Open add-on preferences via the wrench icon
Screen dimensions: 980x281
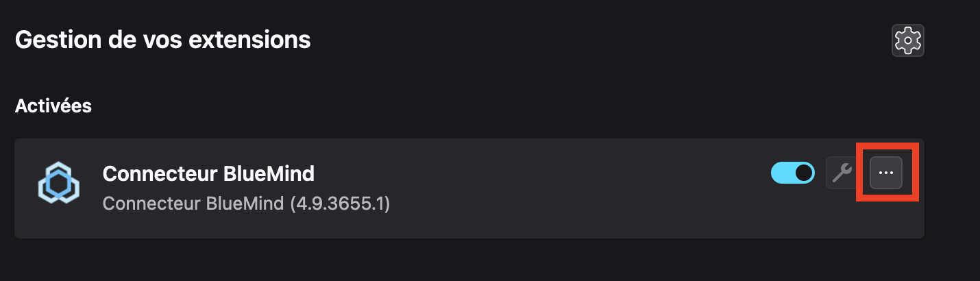pyautogui.click(x=841, y=173)
